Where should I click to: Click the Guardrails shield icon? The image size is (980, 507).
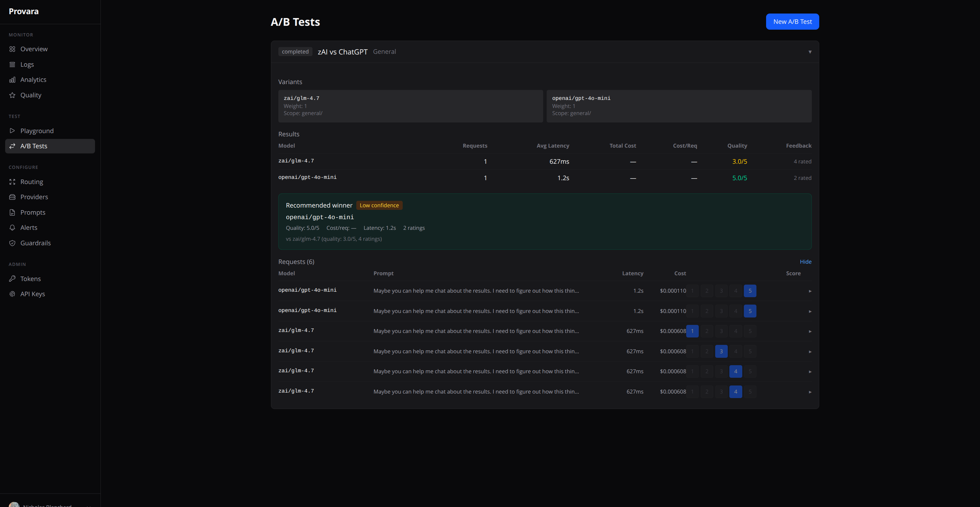(12, 243)
